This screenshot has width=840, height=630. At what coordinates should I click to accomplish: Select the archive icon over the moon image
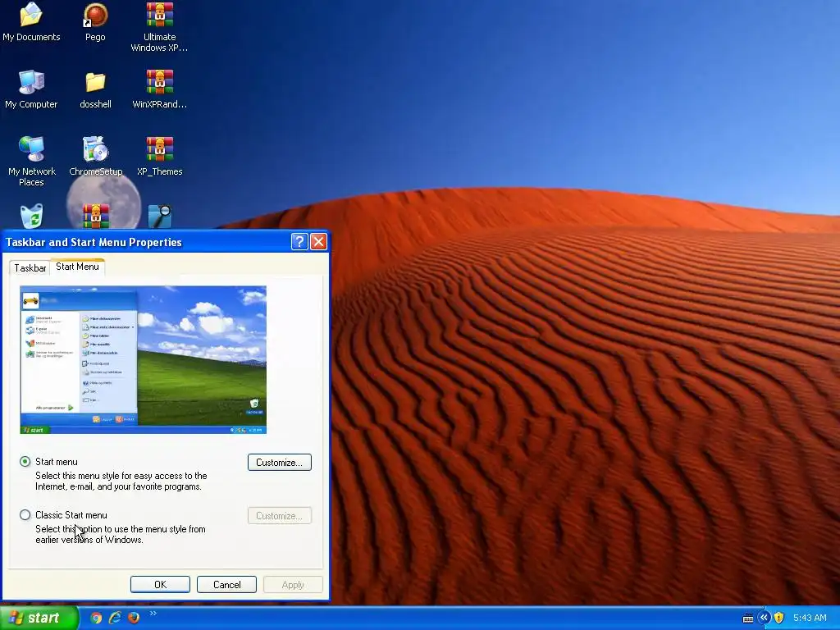click(96, 217)
